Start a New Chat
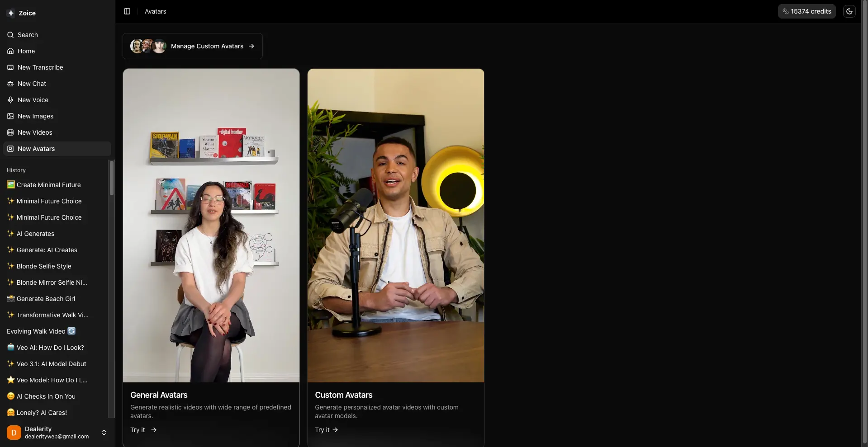Viewport: 868px width, 447px height. [57, 84]
